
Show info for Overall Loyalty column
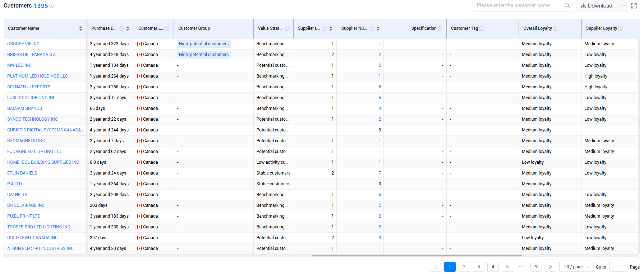[x=555, y=29]
